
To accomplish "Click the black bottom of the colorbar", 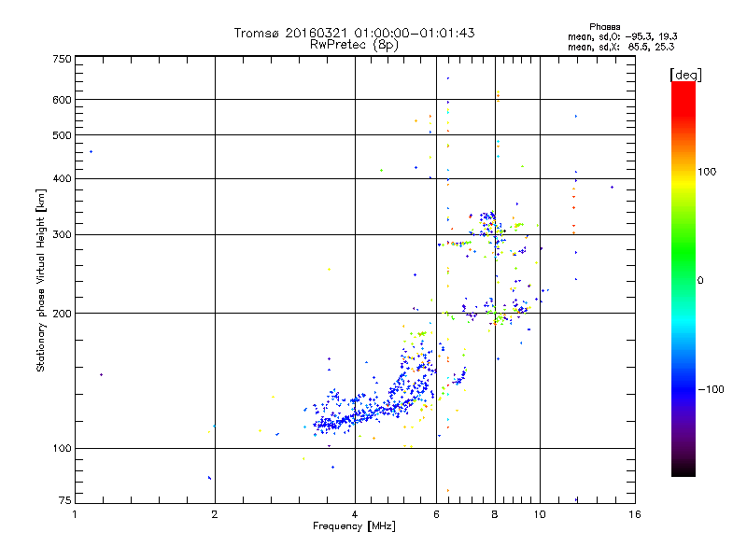I will click(x=684, y=469).
